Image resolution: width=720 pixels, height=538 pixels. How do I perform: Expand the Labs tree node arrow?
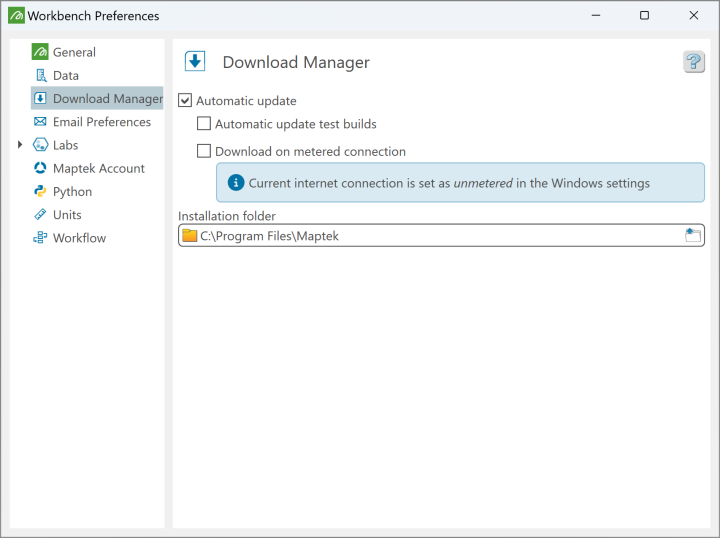click(20, 145)
